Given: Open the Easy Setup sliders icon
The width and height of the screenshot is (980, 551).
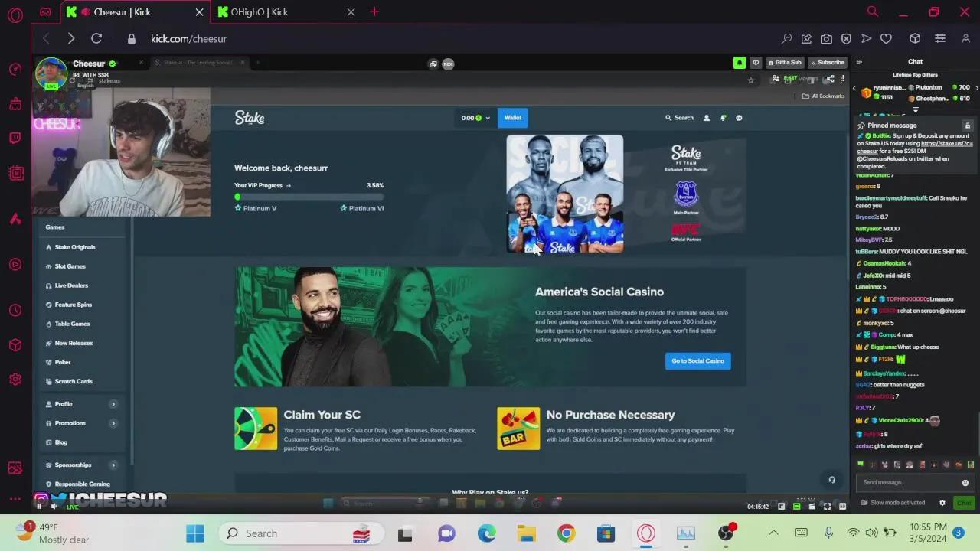Looking at the screenshot, I should click(x=940, y=38).
